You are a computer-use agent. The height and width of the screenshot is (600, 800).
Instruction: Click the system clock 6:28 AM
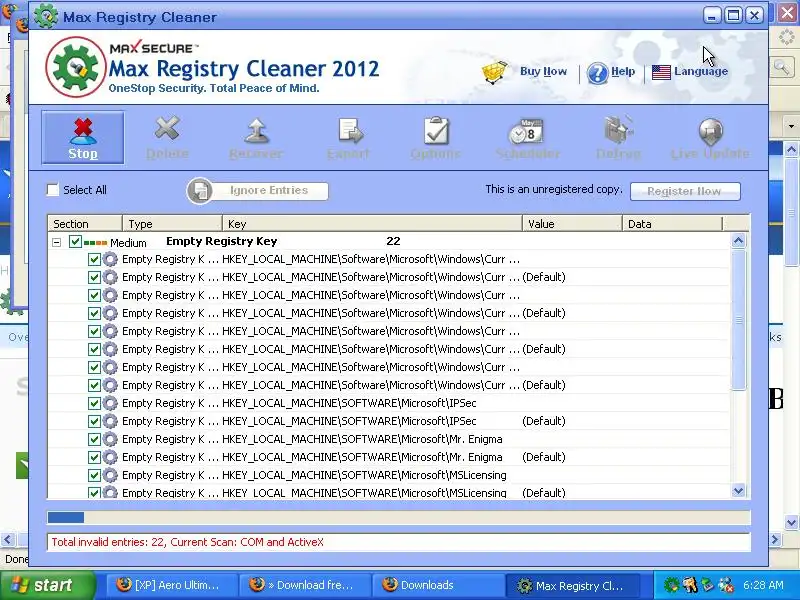(763, 585)
